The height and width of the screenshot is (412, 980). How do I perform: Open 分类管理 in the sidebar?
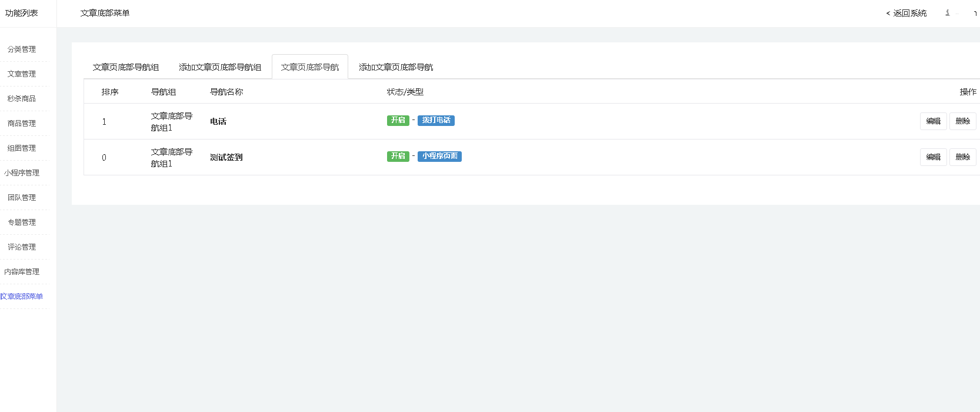(x=22, y=49)
